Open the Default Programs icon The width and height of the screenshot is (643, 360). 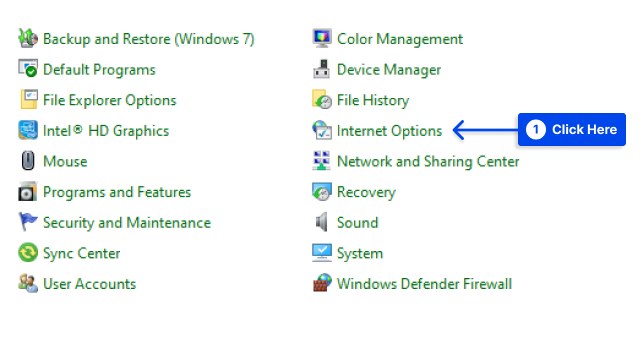[x=28, y=69]
